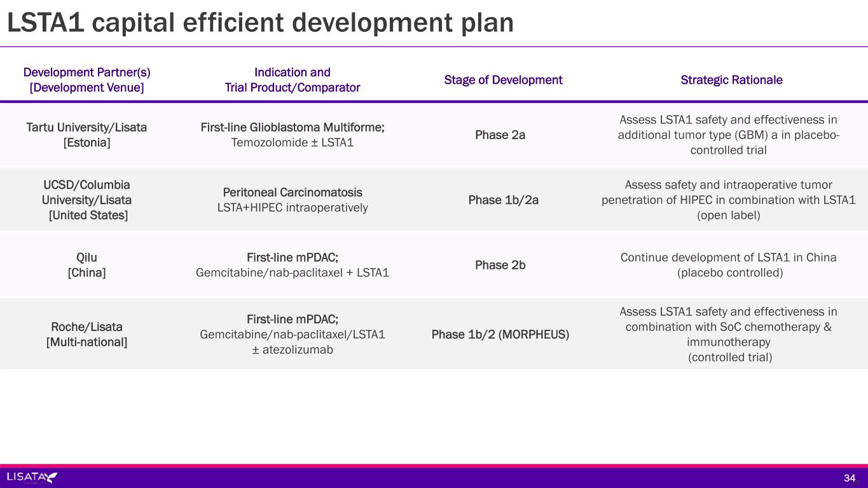Click the 'Strategic Rationale' column header
The height and width of the screenshot is (488, 868).
[x=731, y=80]
